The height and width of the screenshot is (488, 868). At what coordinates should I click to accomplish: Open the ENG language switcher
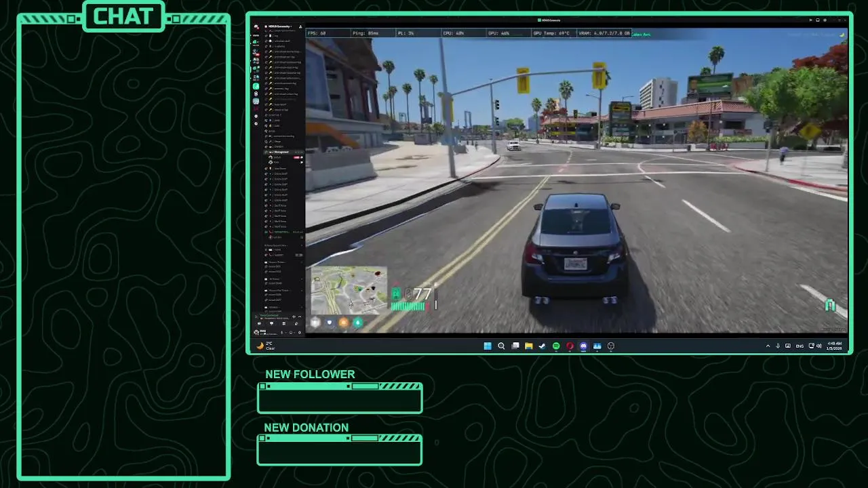click(x=800, y=346)
